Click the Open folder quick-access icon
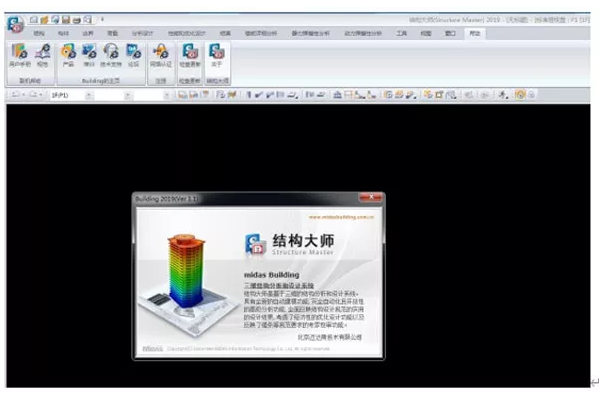 click(44, 19)
